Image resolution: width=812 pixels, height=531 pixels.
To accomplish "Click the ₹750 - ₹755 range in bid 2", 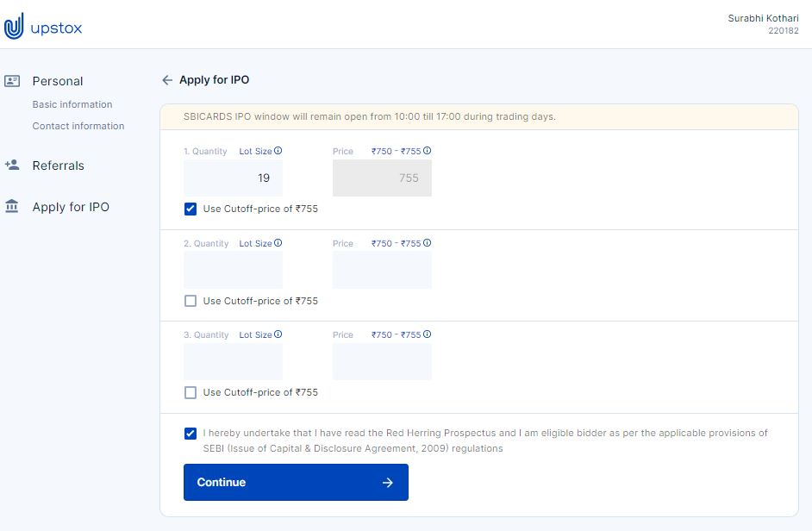I will click(397, 243).
